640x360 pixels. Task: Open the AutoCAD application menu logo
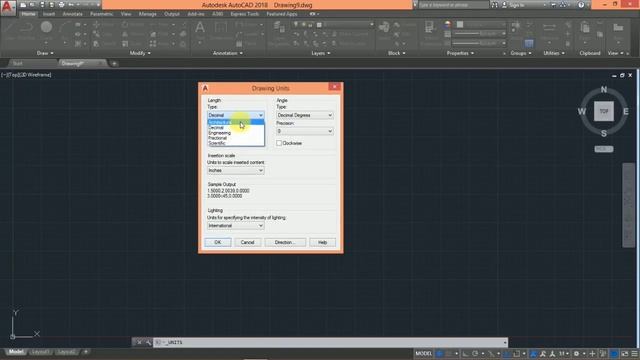(x=8, y=8)
